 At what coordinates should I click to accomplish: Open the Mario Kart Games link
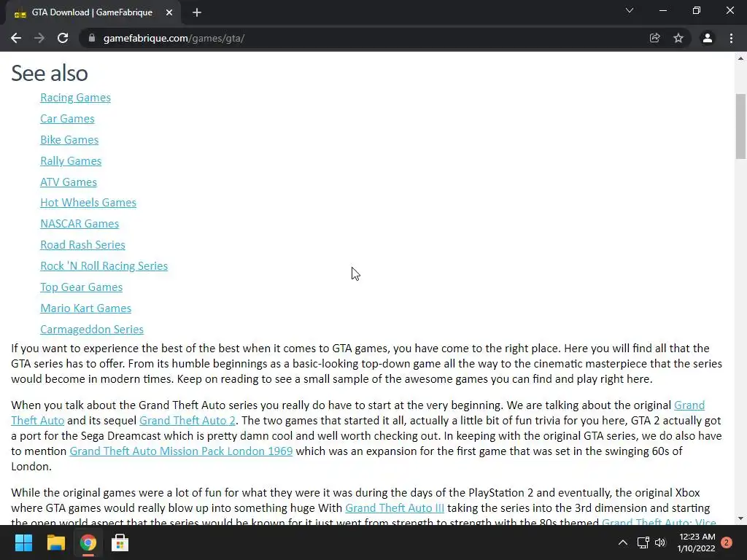click(x=86, y=308)
